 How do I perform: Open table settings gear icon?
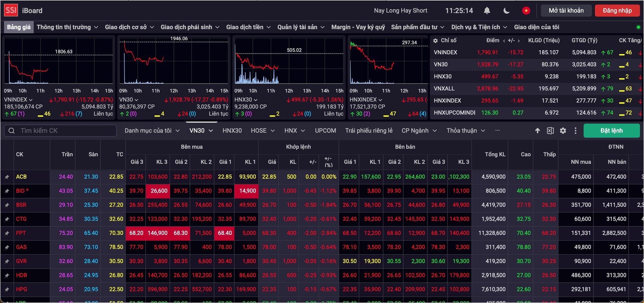[x=563, y=131]
